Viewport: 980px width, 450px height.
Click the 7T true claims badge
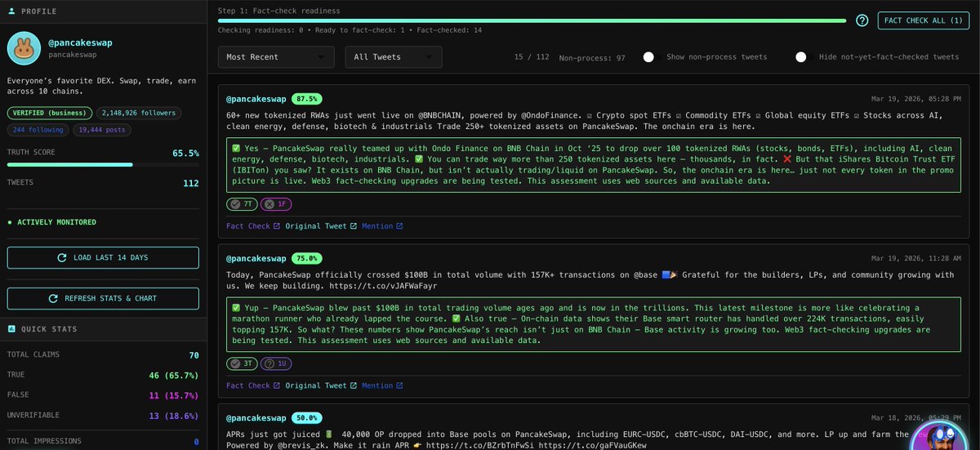click(x=241, y=204)
